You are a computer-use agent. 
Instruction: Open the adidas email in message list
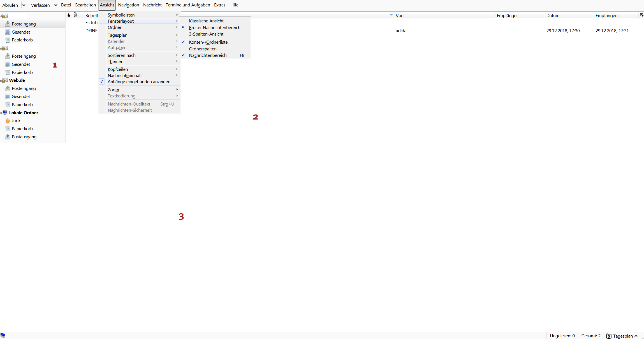[402, 31]
